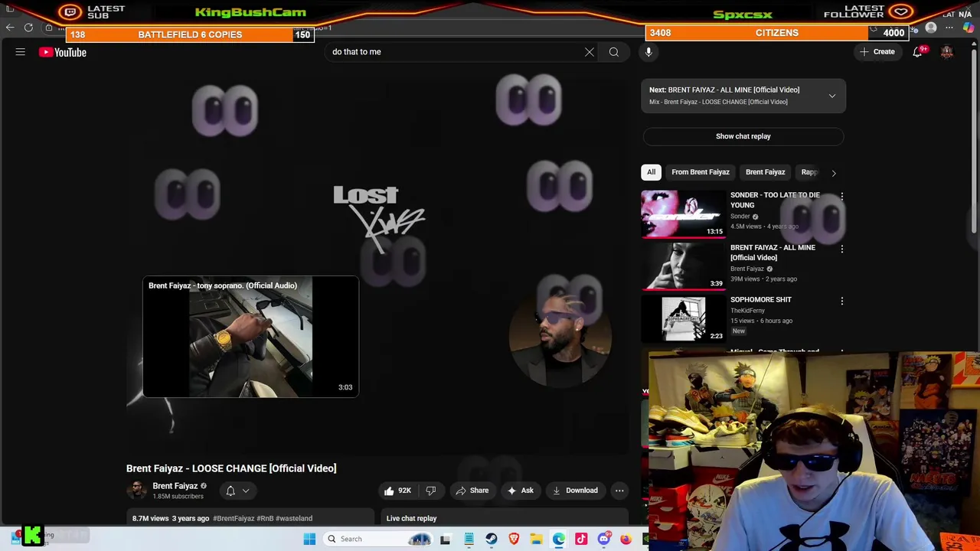
Task: Clear the search box with the X
Action: pos(590,52)
